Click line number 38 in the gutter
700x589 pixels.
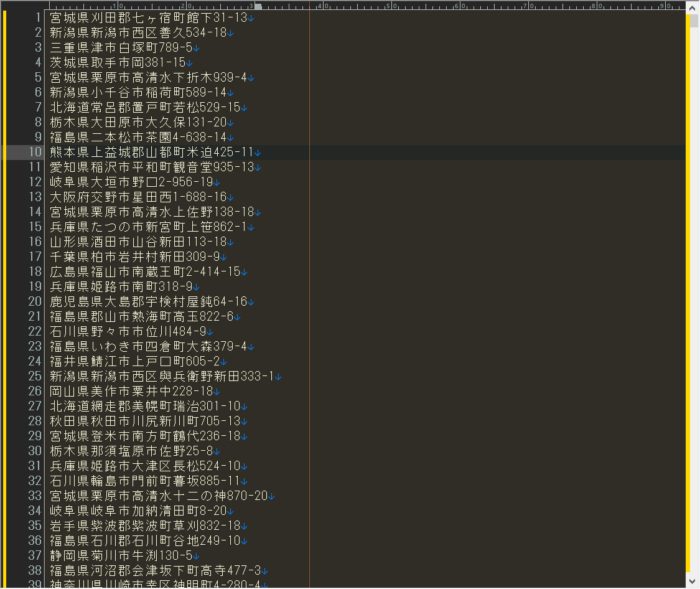point(35,570)
